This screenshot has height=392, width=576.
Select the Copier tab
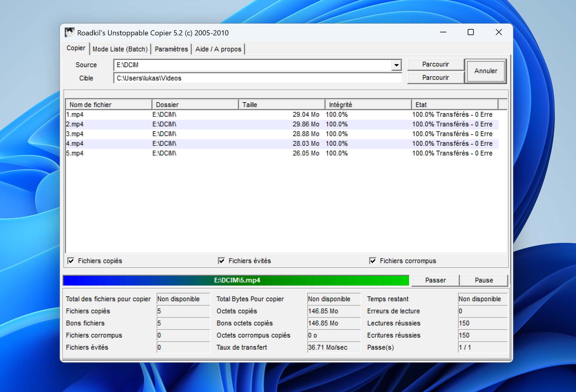point(76,48)
